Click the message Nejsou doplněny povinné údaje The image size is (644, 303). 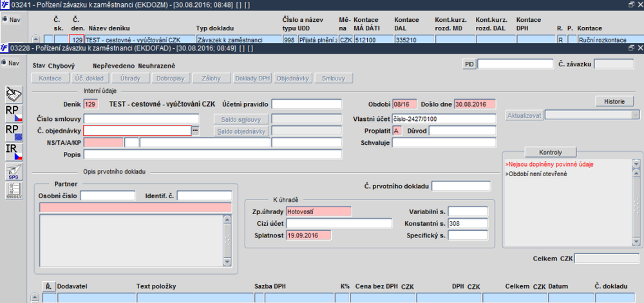pyautogui.click(x=549, y=164)
